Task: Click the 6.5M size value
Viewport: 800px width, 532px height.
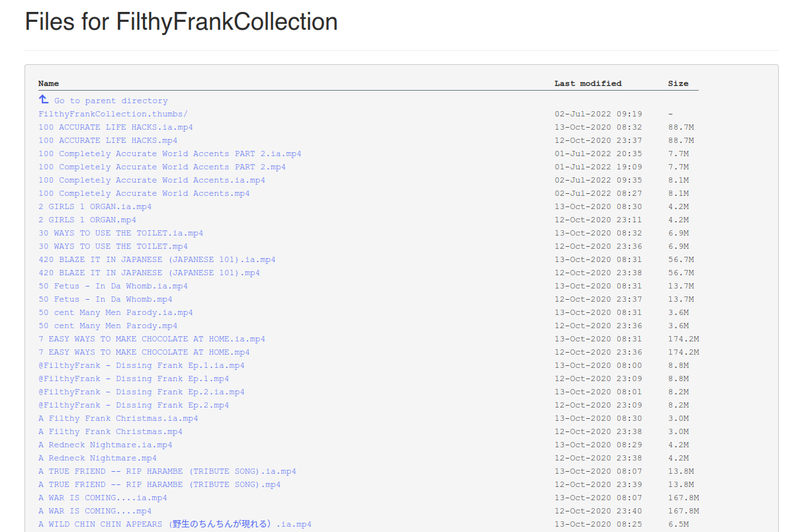Action: coord(678,524)
